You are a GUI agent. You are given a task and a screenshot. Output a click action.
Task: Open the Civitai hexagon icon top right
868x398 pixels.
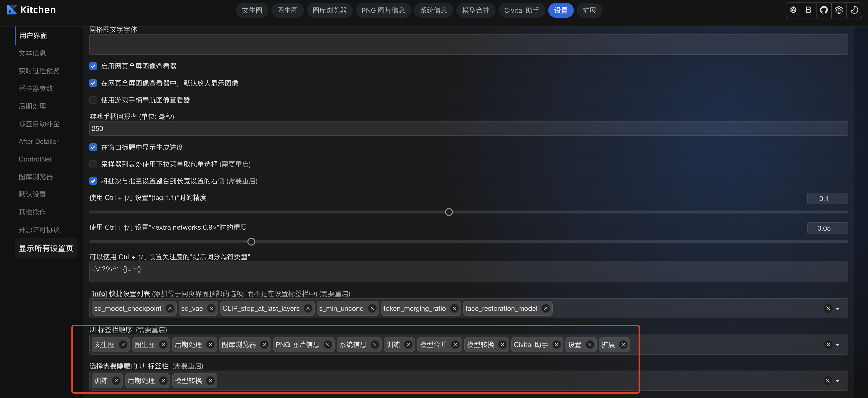coord(793,10)
